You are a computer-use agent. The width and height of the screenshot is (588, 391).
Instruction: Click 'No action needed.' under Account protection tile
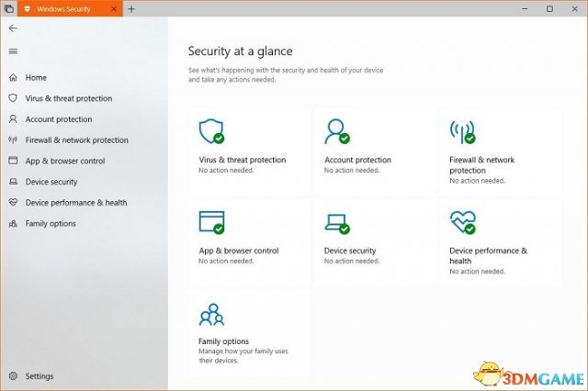pos(352,171)
